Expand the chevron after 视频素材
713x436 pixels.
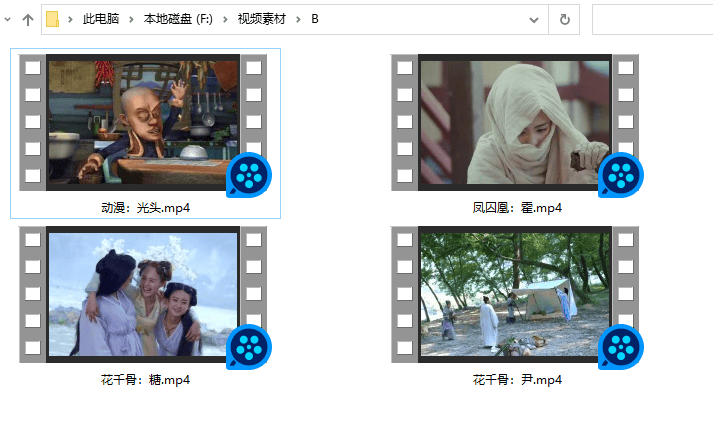click(x=299, y=19)
